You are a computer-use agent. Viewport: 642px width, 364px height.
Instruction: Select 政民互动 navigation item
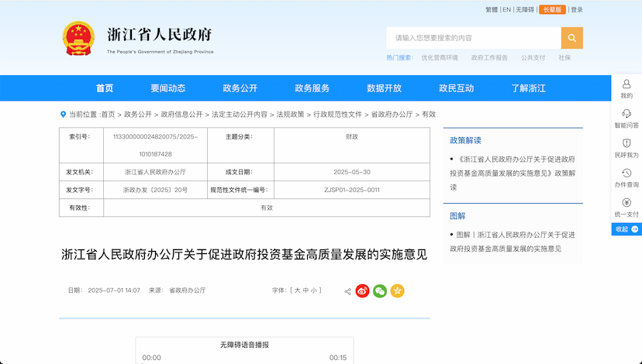(x=456, y=88)
